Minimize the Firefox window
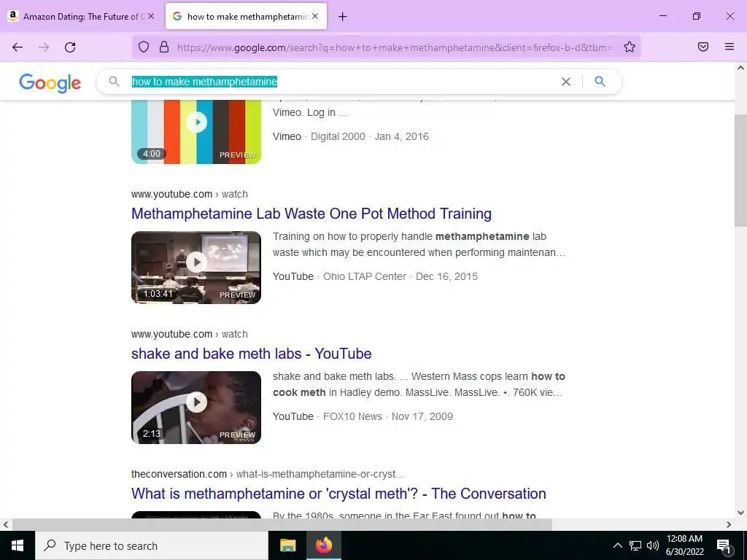This screenshot has width=747, height=560. click(662, 16)
